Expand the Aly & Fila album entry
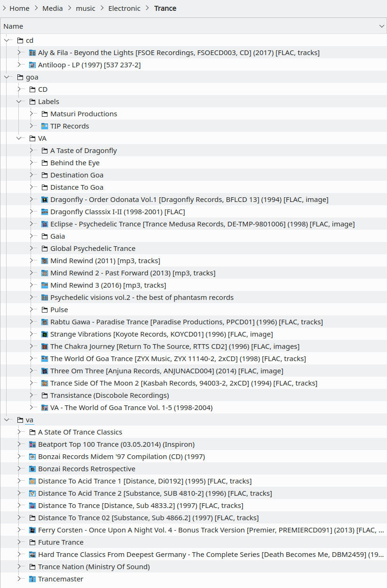 (19, 53)
